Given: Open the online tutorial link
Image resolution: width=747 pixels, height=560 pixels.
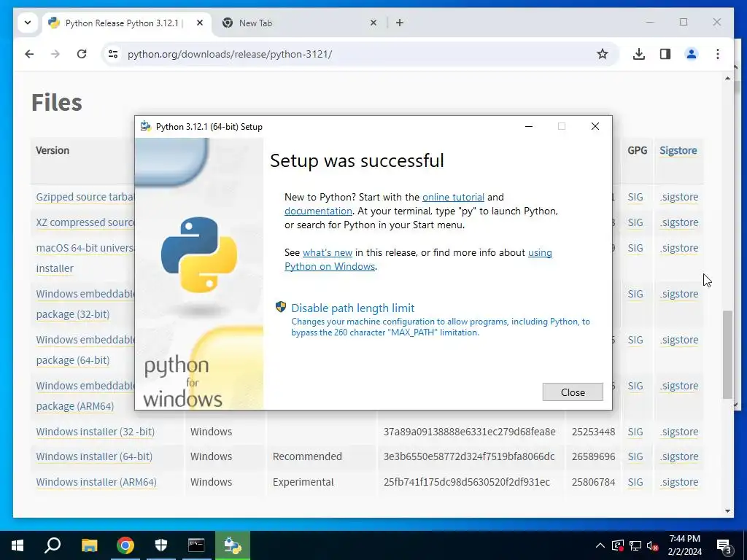Looking at the screenshot, I should [453, 197].
